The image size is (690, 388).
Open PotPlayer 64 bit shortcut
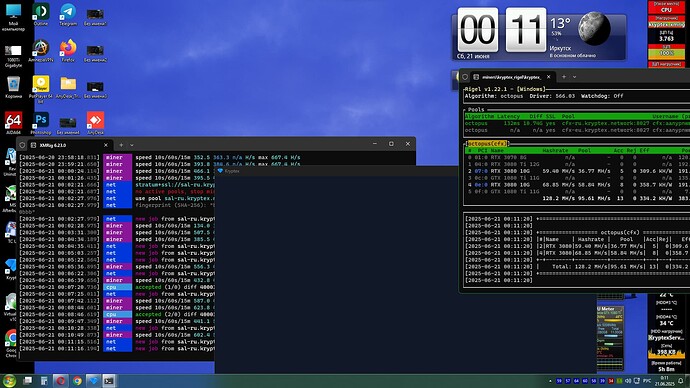click(41, 88)
